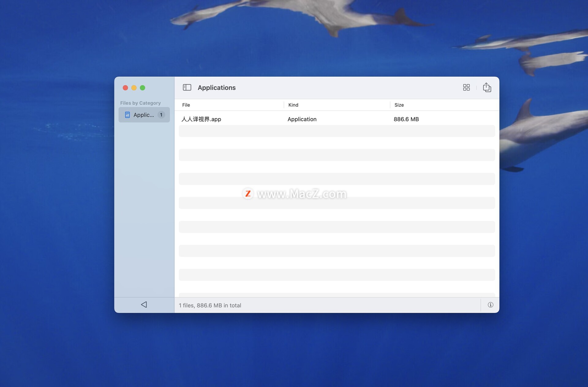Screen dimensions: 588x387
Task: Toggle the sidebar panel icon
Action: click(x=187, y=88)
